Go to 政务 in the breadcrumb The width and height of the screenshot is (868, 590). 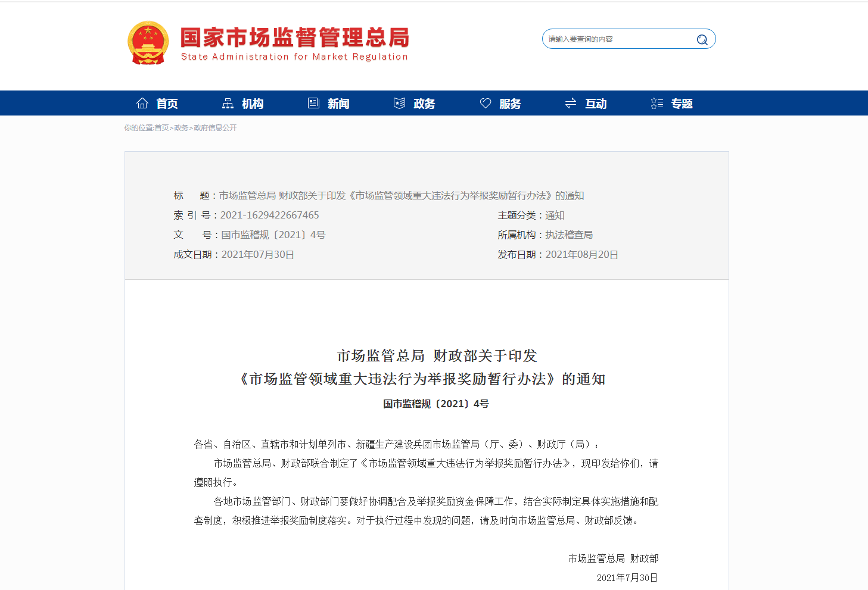point(181,128)
